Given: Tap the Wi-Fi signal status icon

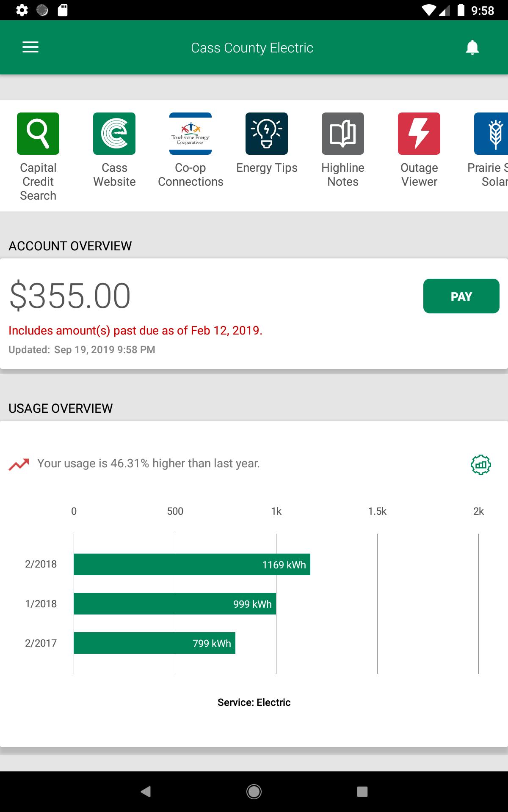Looking at the screenshot, I should (430, 10).
